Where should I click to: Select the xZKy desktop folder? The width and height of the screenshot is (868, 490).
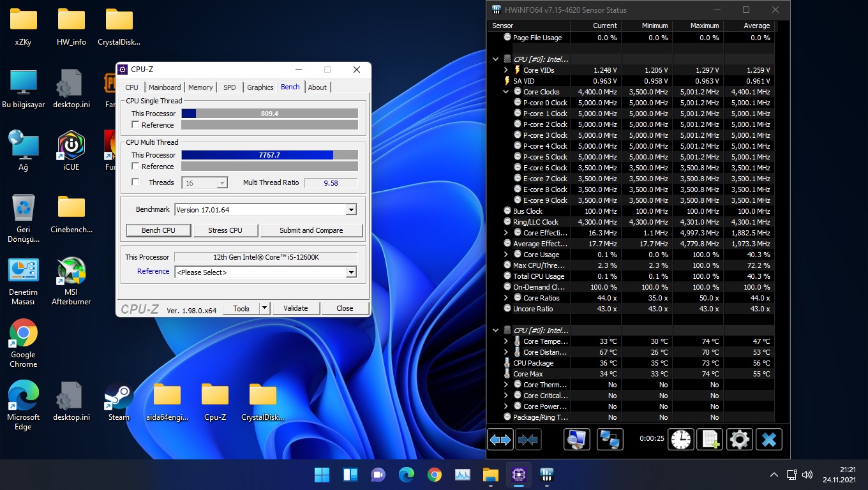pos(24,26)
